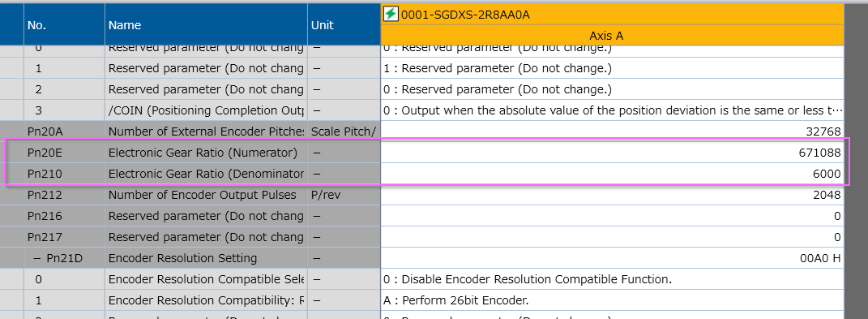Select the Pn210 Denominator value 6000
The height and width of the screenshot is (319, 868).
coord(612,174)
